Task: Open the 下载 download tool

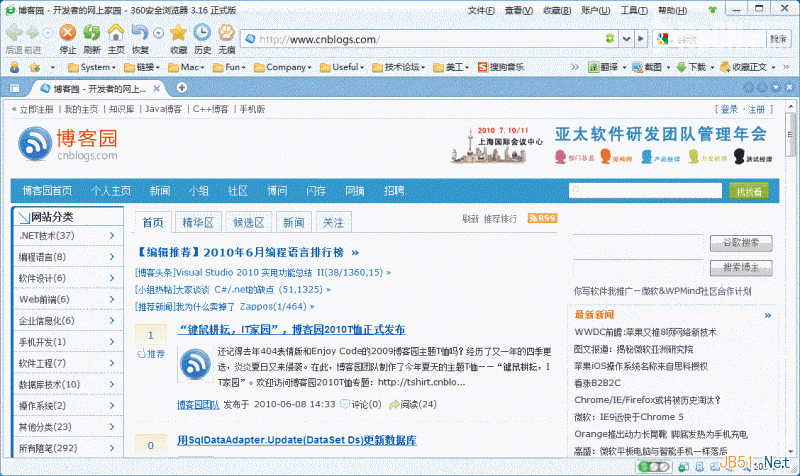Action: coord(693,67)
